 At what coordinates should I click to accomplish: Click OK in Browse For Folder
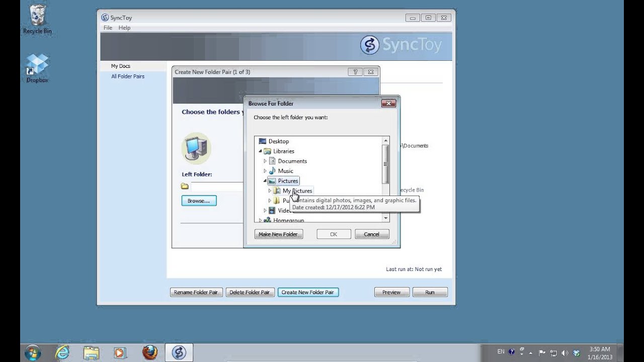334,234
